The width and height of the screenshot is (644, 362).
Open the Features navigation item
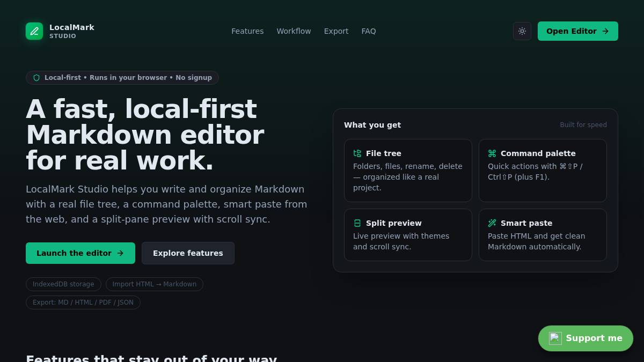coord(247,31)
